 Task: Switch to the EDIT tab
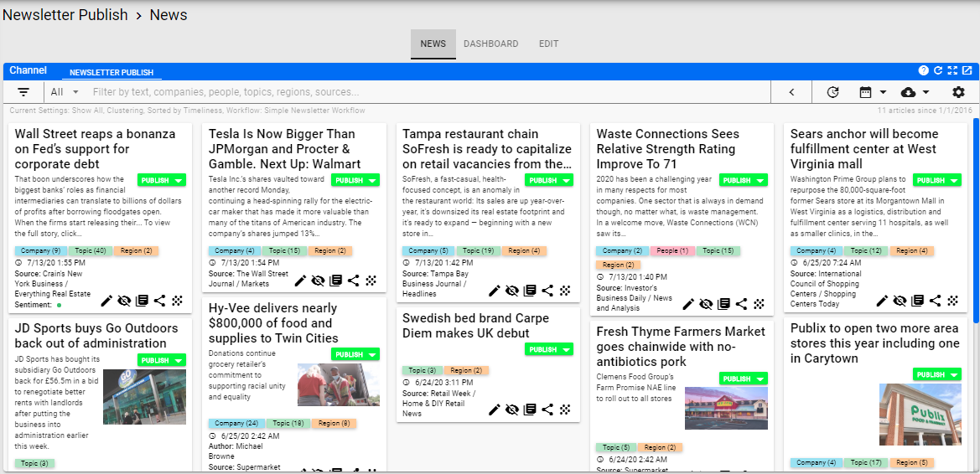[x=549, y=44]
